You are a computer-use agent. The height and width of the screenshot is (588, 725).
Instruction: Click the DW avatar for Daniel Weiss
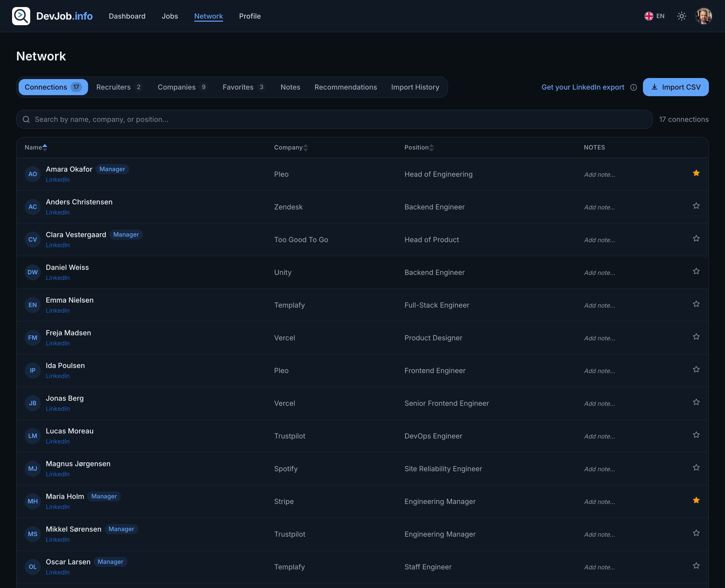pos(32,272)
